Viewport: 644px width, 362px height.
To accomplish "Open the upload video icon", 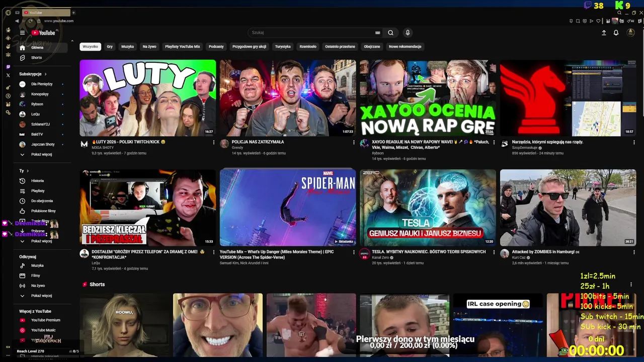I will click(x=604, y=33).
